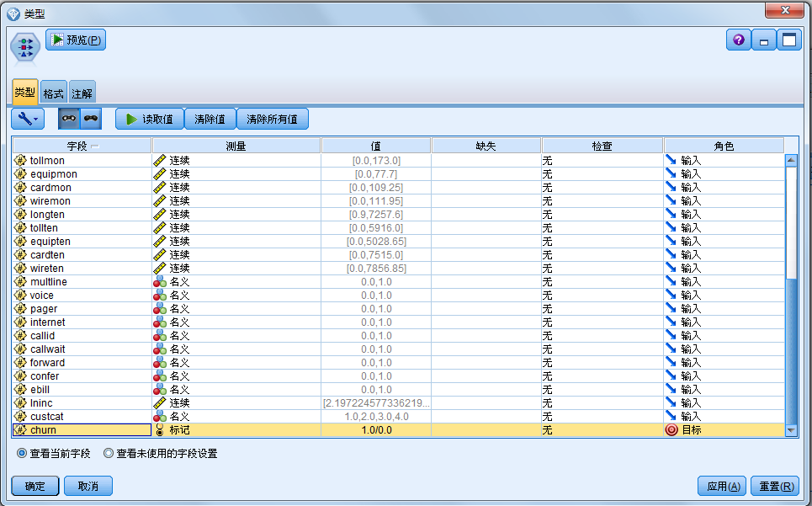Switch to the 注解 tab

point(81,92)
